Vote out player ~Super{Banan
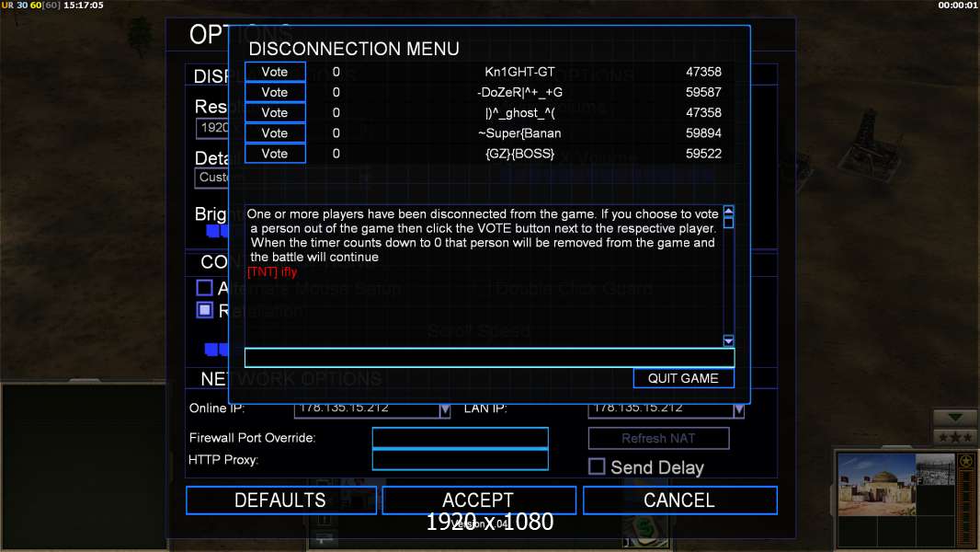 (x=275, y=133)
